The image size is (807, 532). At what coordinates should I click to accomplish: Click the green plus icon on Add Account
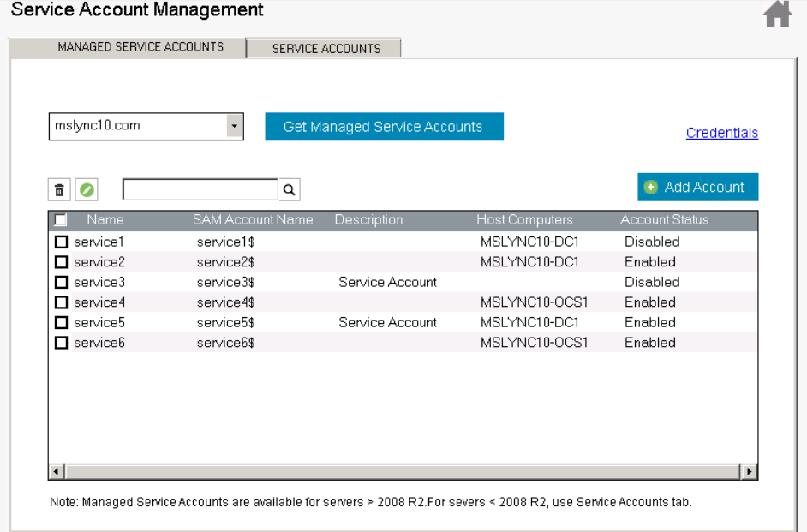[651, 188]
